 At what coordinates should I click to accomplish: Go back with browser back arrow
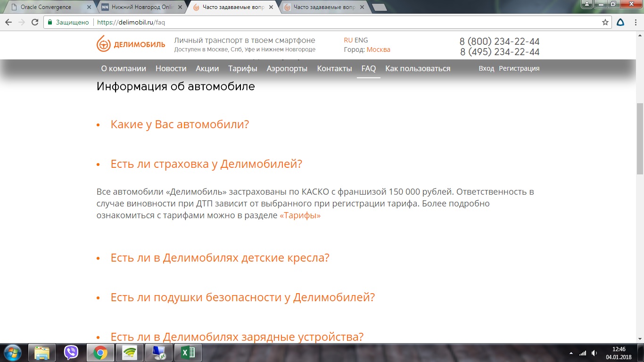click(8, 22)
